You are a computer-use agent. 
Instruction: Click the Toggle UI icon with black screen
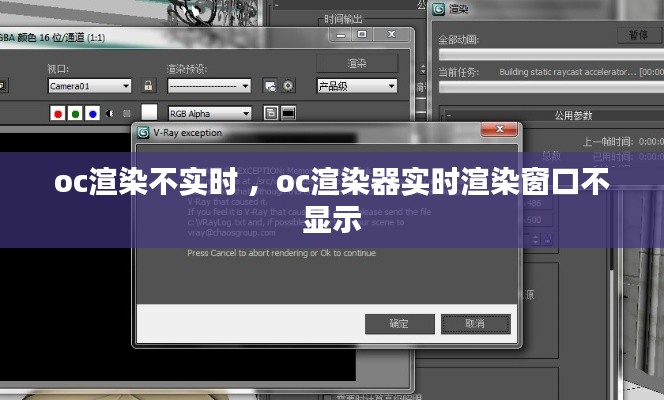288,113
